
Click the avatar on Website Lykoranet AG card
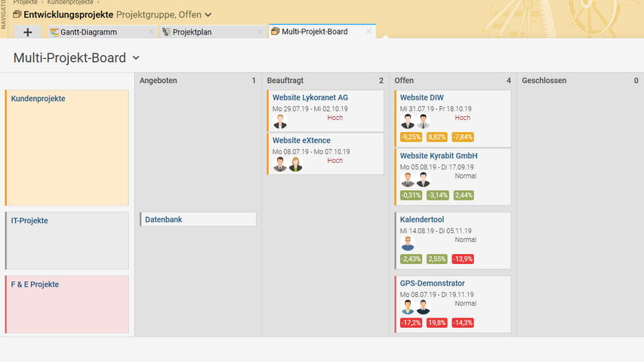280,121
